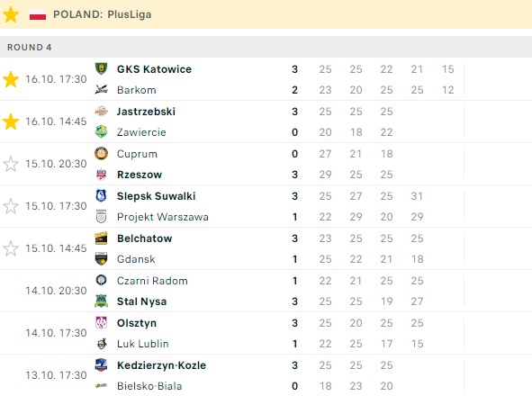This screenshot has height=396, width=532.
Task: Add Cuprum vs Rzeszow match to favorites
Action: point(11,164)
